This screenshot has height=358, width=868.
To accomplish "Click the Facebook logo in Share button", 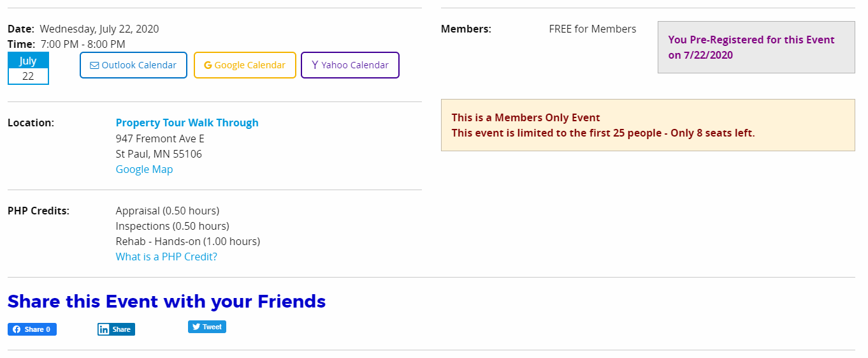I will [16, 329].
